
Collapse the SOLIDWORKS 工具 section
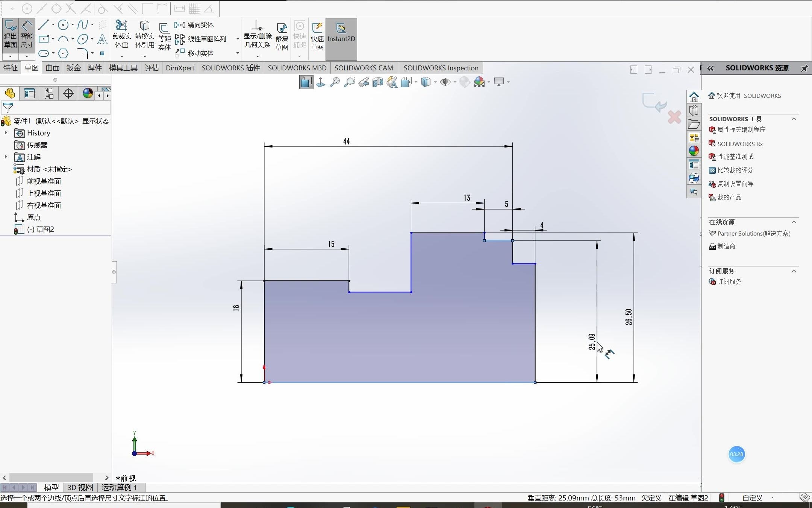[794, 119]
